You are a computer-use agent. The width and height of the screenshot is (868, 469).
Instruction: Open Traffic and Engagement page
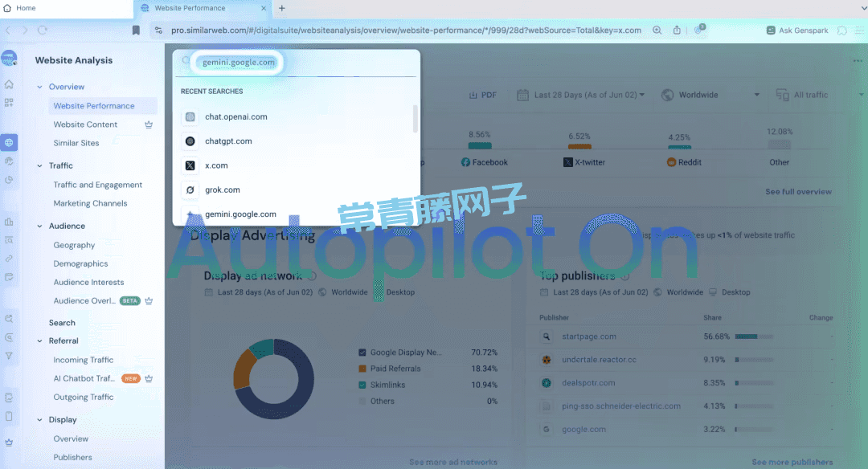pos(98,185)
